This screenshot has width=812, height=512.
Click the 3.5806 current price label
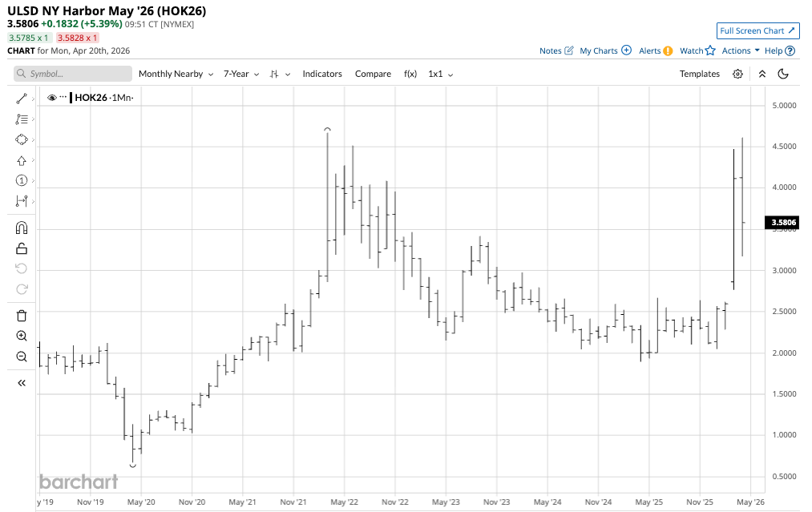click(x=780, y=224)
